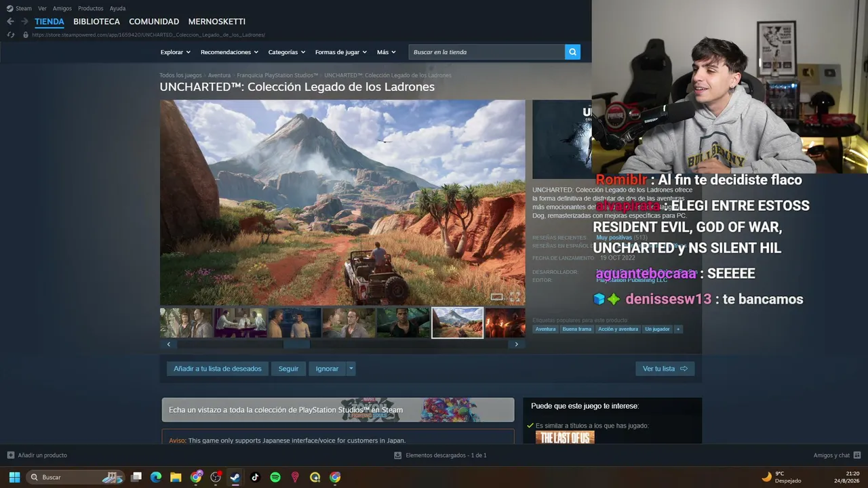Switch to the BIBLIOTECA tab

(x=96, y=22)
